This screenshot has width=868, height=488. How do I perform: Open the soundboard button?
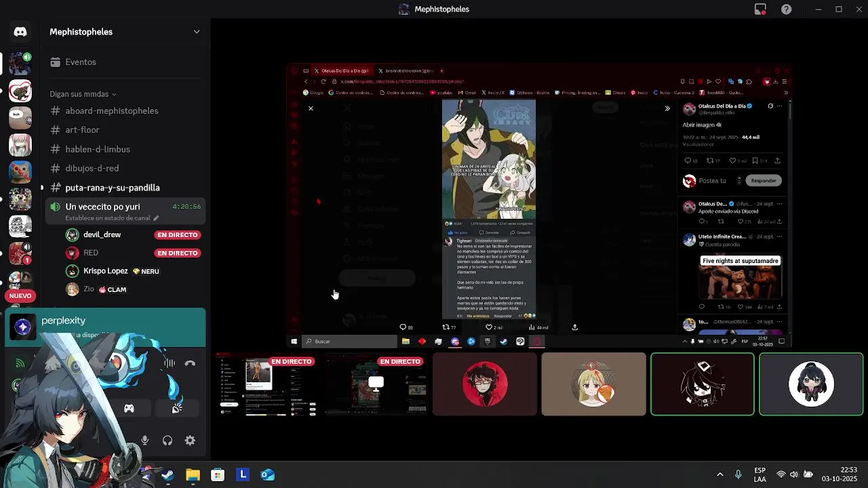[x=177, y=408]
